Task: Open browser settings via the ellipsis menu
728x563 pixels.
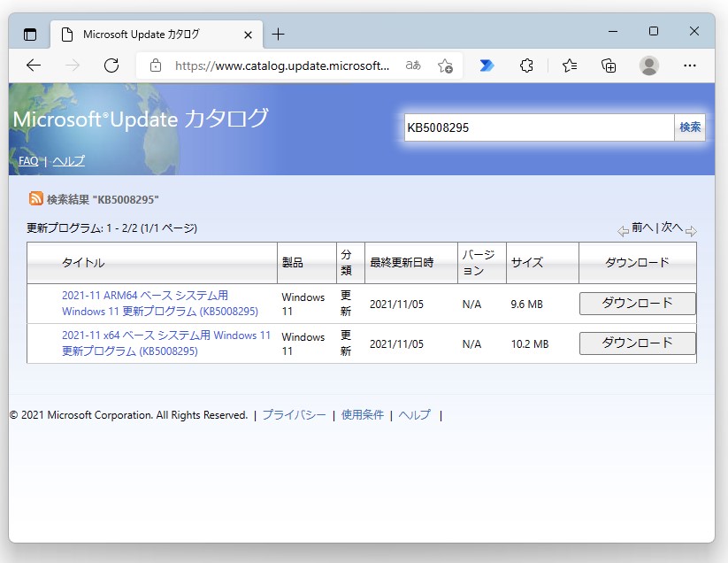Action: click(690, 65)
